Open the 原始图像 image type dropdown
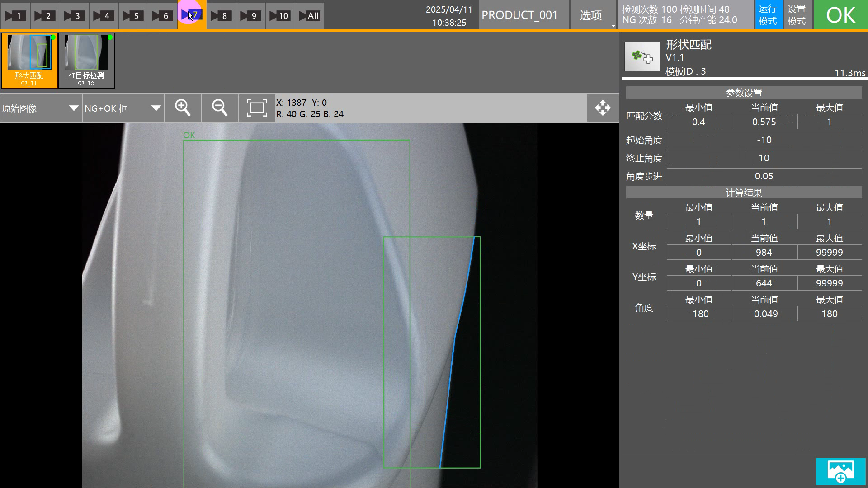The width and height of the screenshot is (868, 488). pyautogui.click(x=41, y=108)
